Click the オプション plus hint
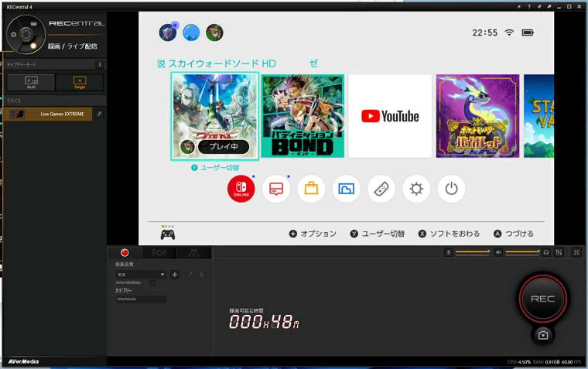Image resolution: width=588 pixels, height=369 pixels. tap(313, 234)
